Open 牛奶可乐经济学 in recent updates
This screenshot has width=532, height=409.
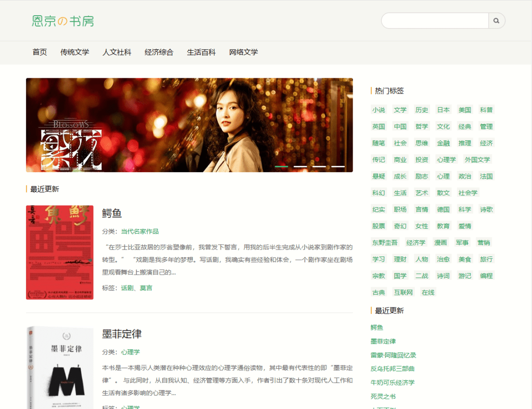point(393,382)
